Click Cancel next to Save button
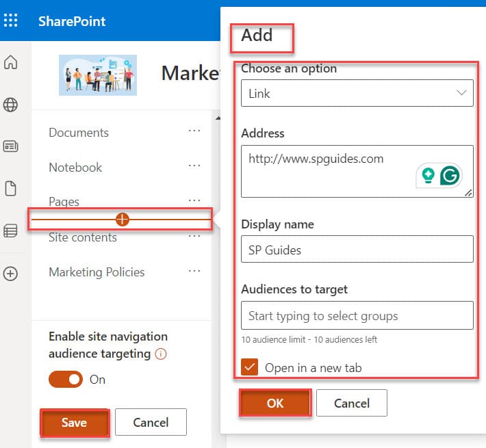The image size is (486, 448). (151, 422)
